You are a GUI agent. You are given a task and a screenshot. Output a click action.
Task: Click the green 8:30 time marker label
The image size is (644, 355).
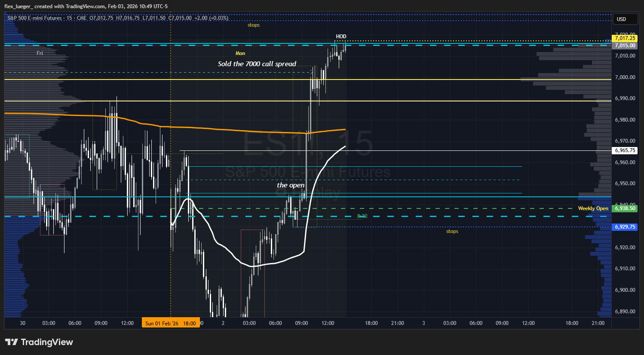(x=362, y=216)
